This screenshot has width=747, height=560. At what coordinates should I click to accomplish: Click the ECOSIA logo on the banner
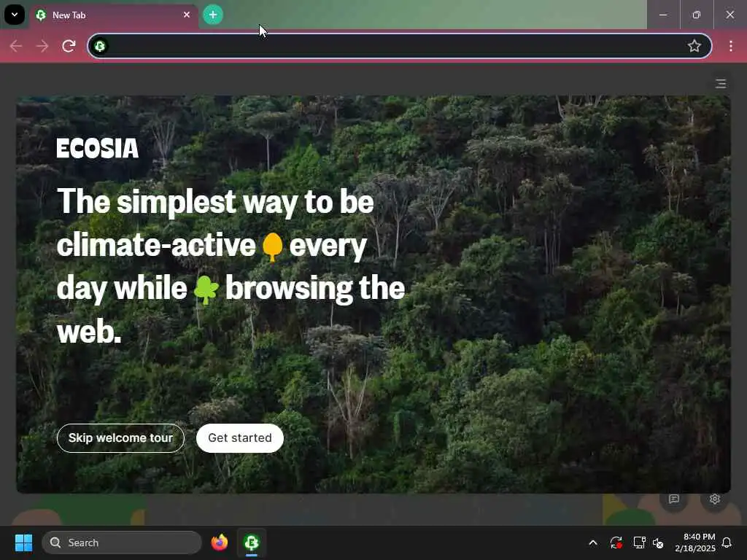97,149
